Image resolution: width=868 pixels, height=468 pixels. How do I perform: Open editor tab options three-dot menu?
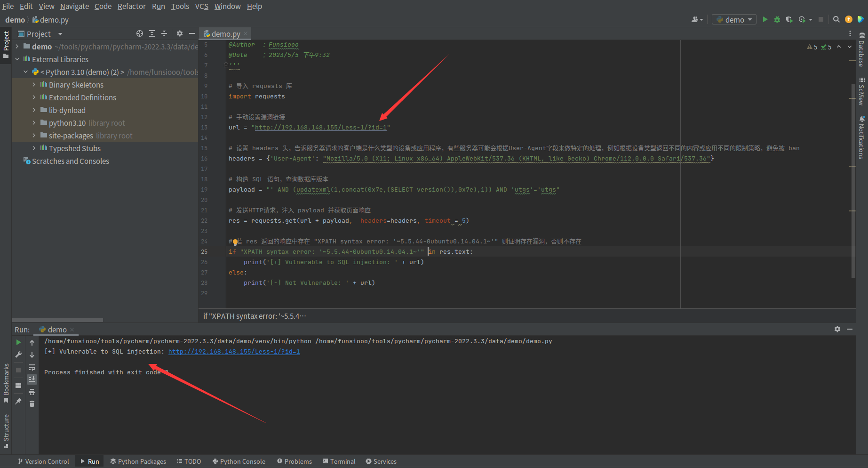pyautogui.click(x=850, y=33)
